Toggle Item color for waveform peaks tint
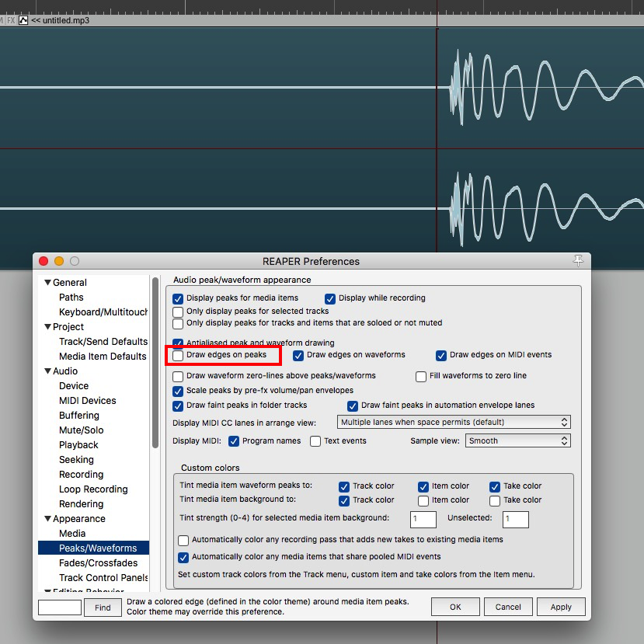Screen dimensions: 644x644 tap(423, 487)
